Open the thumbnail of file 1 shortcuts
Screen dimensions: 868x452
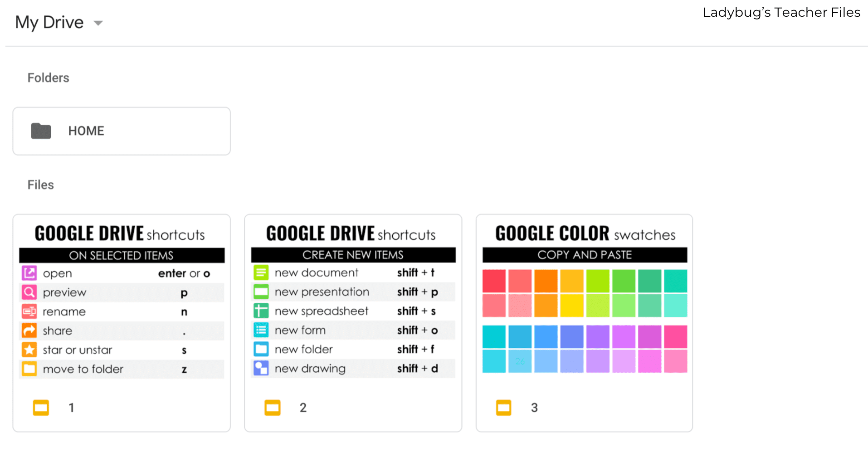(122, 301)
